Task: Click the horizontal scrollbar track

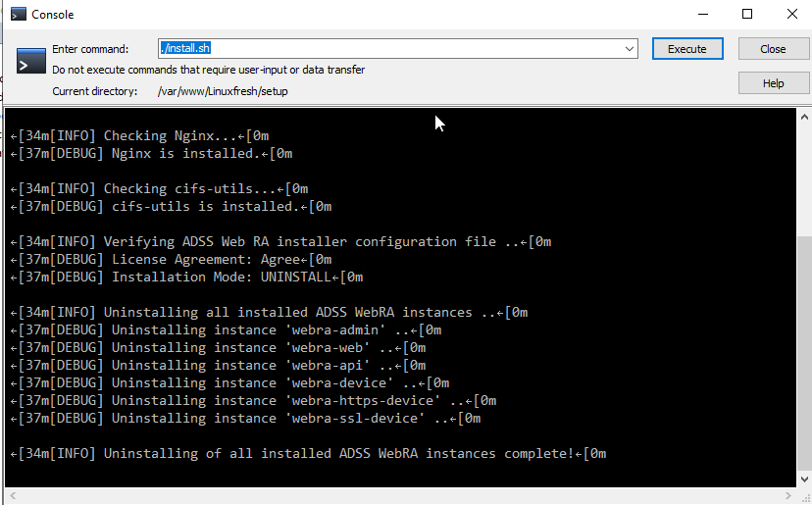Action: click(x=392, y=496)
